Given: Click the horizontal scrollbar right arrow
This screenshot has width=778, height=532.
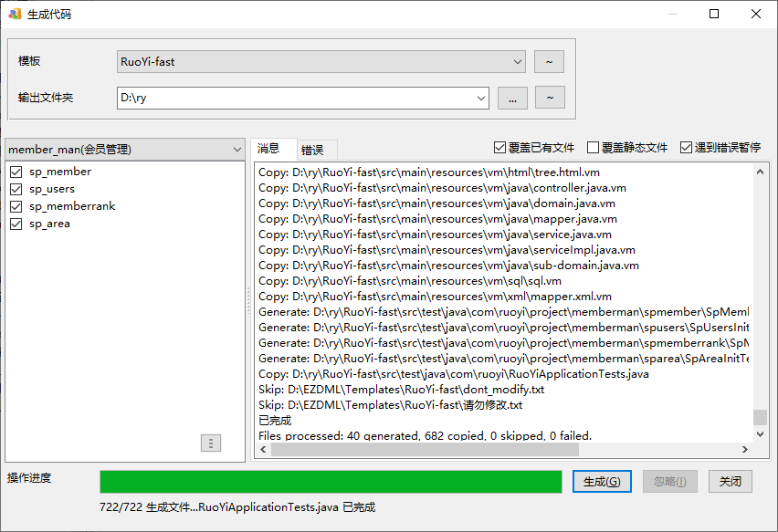Looking at the screenshot, I should (x=745, y=450).
